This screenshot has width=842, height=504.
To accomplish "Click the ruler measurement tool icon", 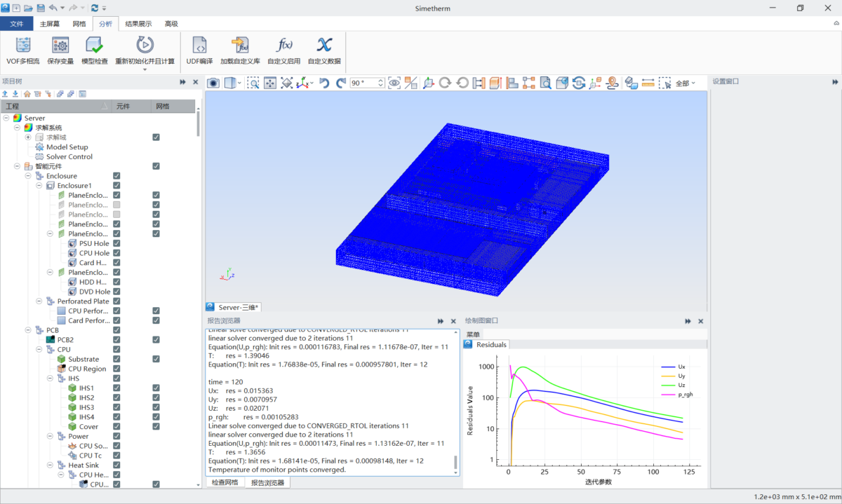I will [x=648, y=83].
